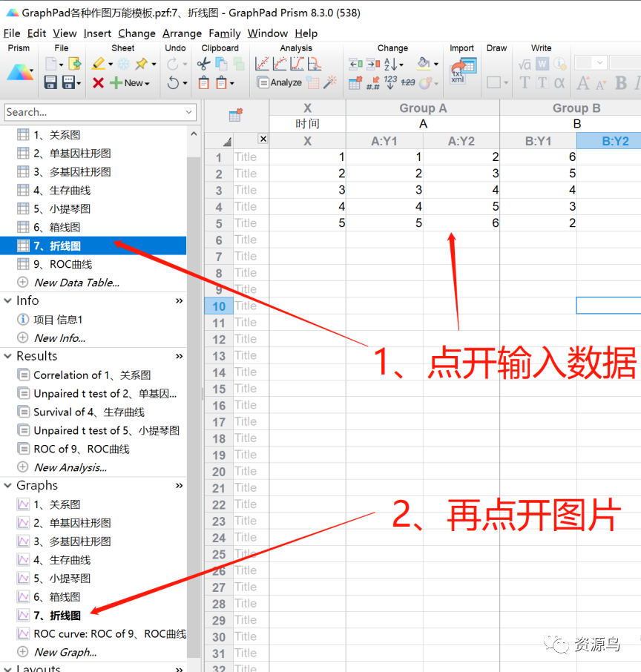Click the first Paste clipboard icon
Viewport: 641px width, 672px height.
(x=204, y=82)
